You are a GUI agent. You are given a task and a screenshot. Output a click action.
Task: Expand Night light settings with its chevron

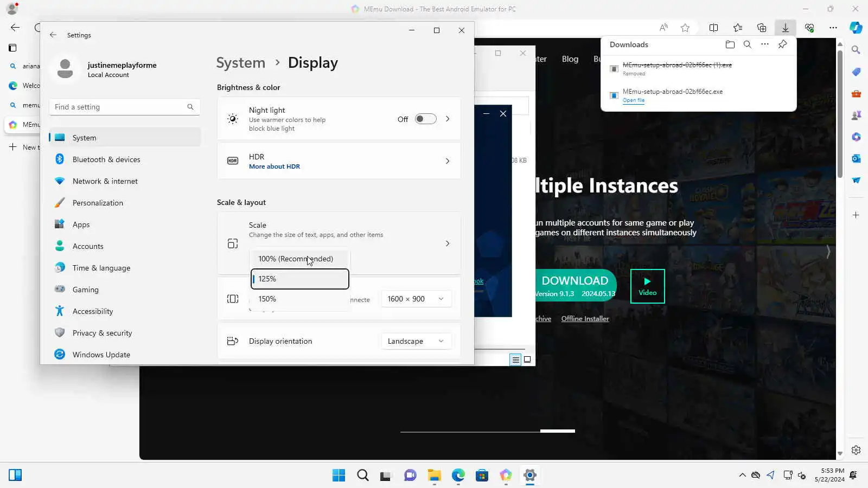pyautogui.click(x=448, y=119)
